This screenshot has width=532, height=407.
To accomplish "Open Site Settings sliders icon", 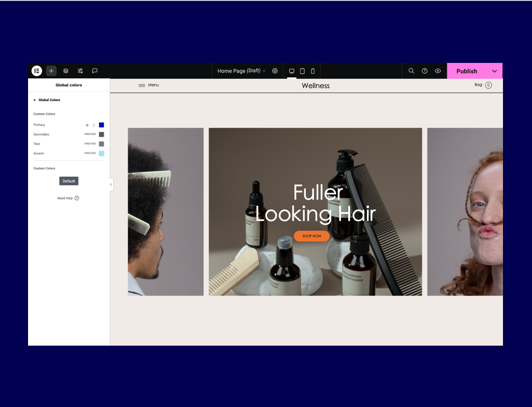I will (x=80, y=71).
